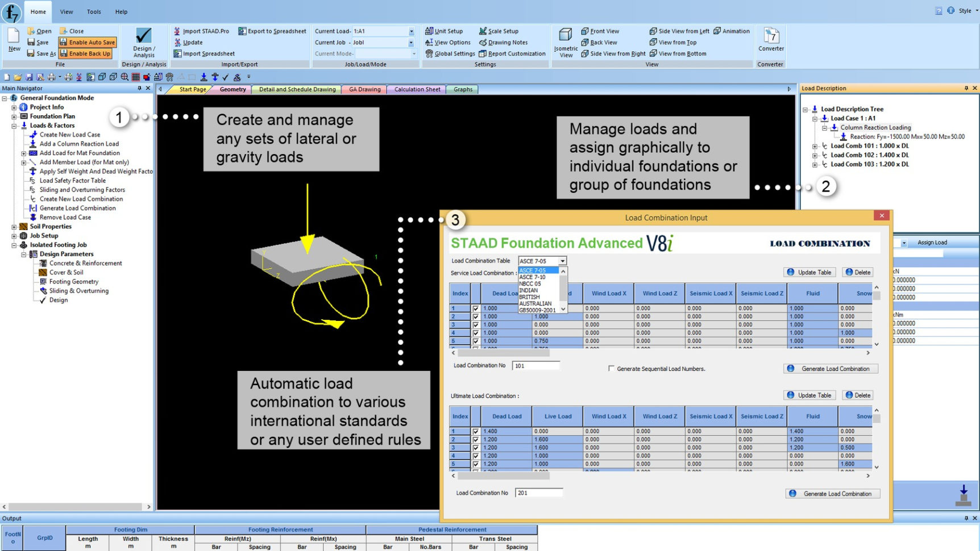Click the Unit Setup icon
This screenshot has height=551, width=980.
click(x=431, y=31)
